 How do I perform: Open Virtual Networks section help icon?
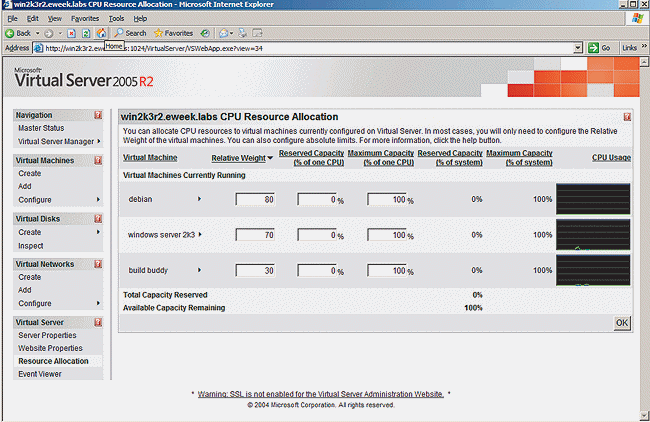(98, 264)
